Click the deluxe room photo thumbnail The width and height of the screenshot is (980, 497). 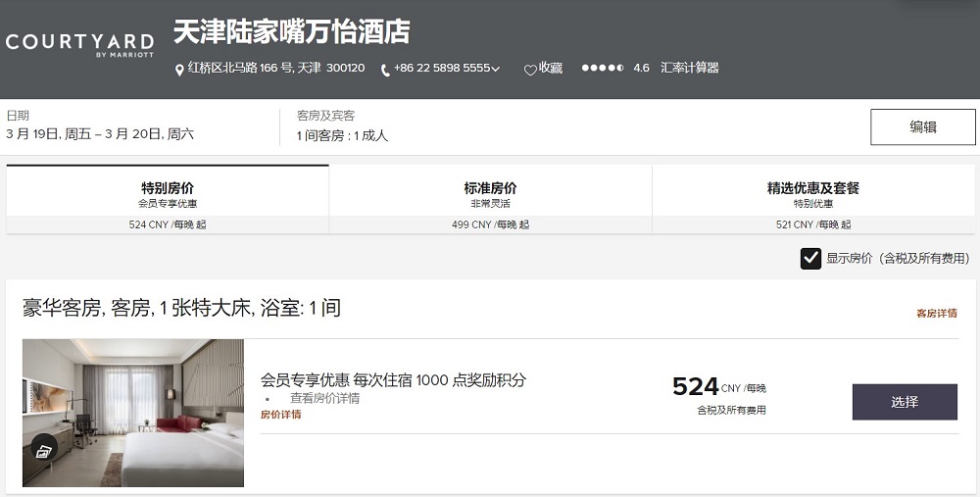click(133, 414)
